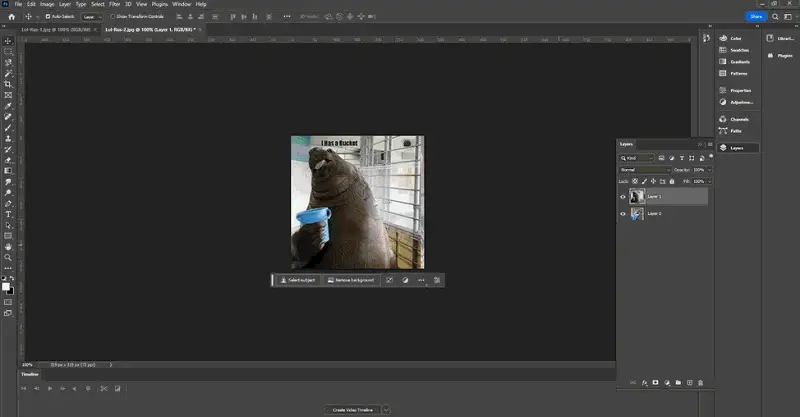Toggle lock transparent pixels in Layers panel
The width and height of the screenshot is (800, 417).
(635, 181)
